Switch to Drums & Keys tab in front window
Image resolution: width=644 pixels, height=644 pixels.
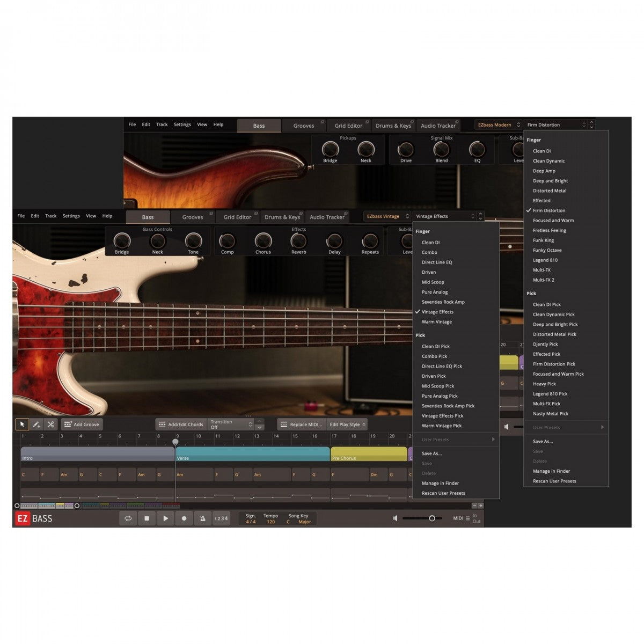coord(282,217)
